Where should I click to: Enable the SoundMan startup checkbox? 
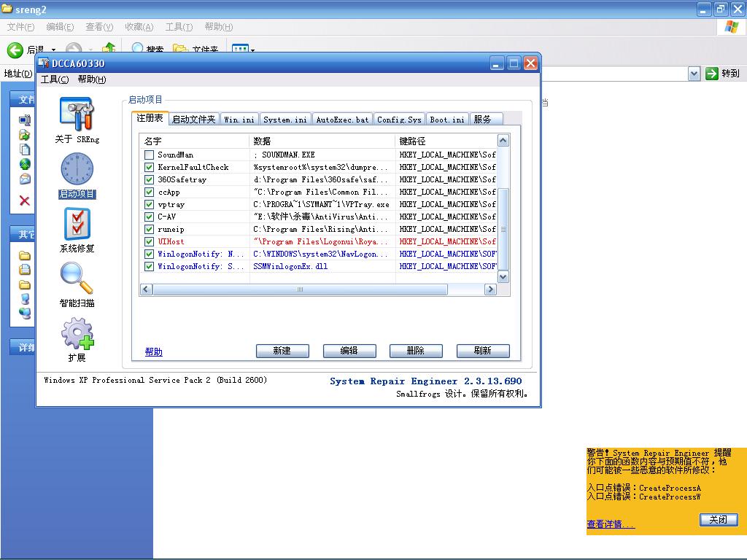pos(149,155)
